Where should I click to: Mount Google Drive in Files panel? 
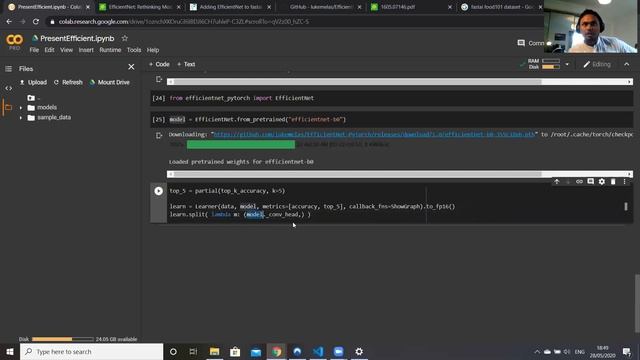click(109, 82)
